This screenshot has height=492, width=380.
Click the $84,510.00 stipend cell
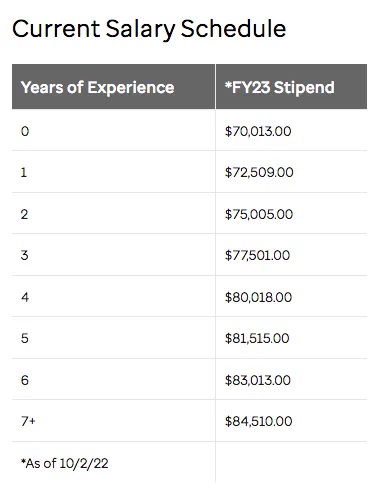click(x=291, y=421)
